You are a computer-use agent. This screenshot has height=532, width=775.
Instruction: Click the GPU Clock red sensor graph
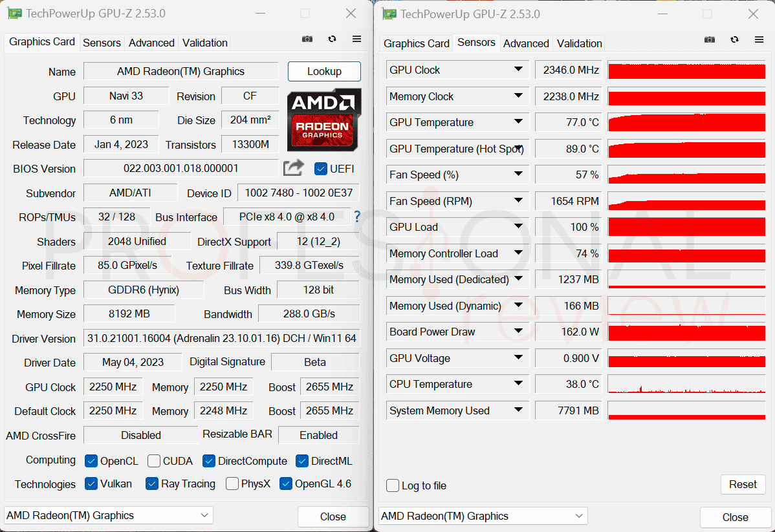click(x=686, y=70)
